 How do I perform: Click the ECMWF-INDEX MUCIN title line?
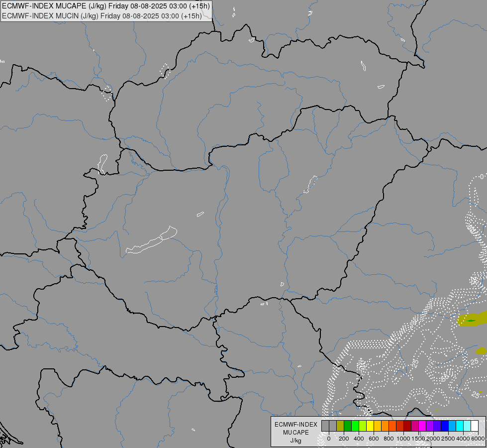(102, 16)
